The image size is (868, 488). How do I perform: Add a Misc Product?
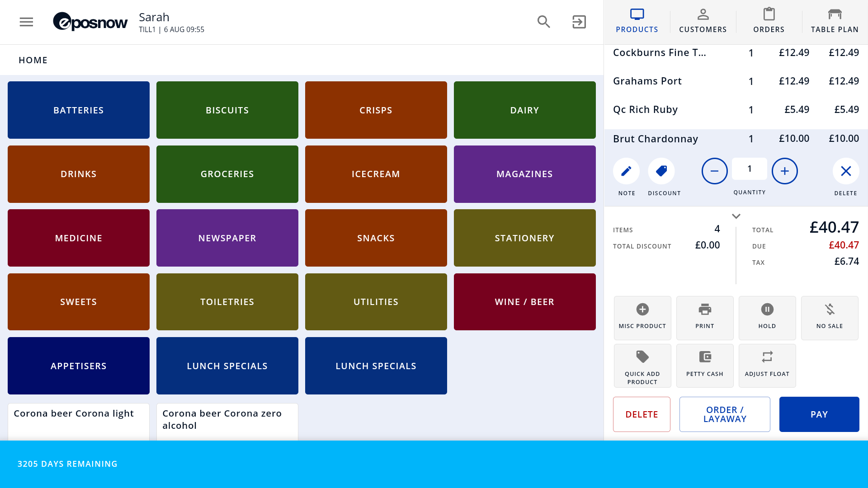[x=642, y=318]
